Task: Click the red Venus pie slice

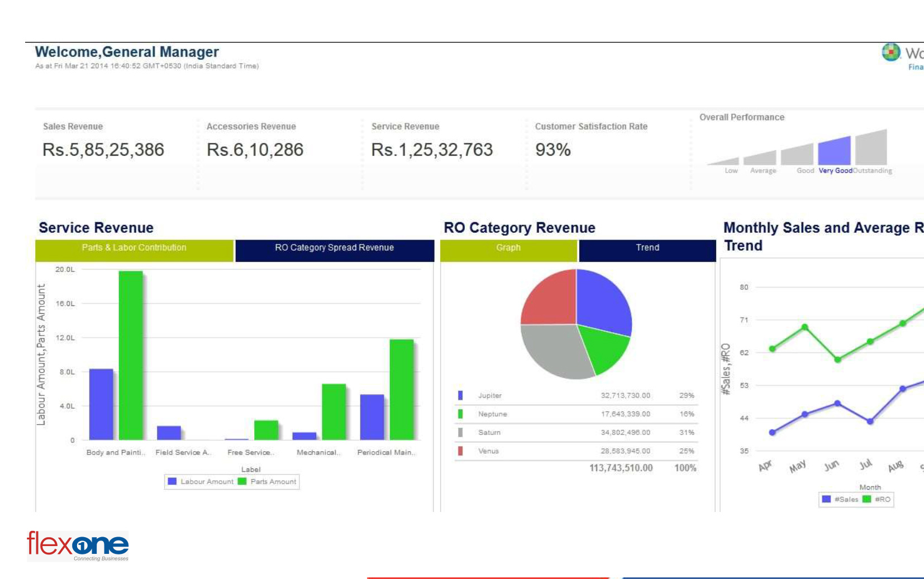Action: pos(550,299)
